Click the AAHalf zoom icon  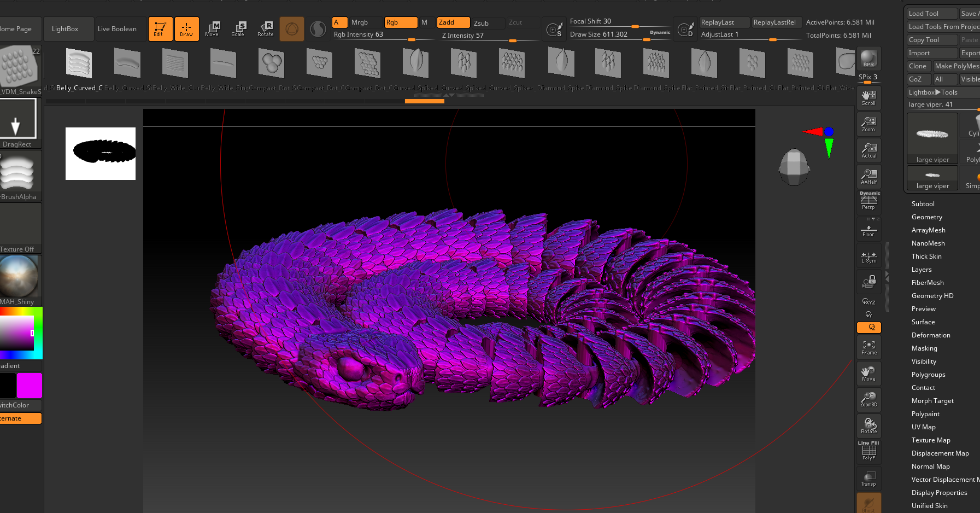tap(868, 177)
